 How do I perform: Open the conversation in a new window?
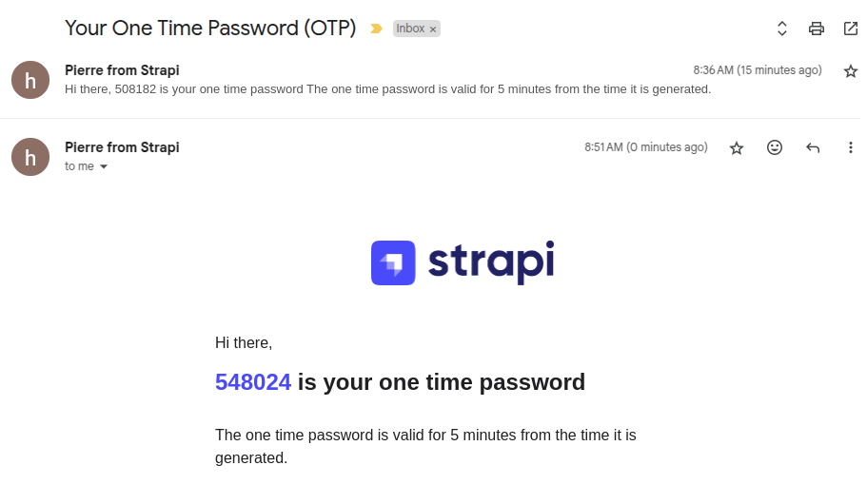pos(850,29)
